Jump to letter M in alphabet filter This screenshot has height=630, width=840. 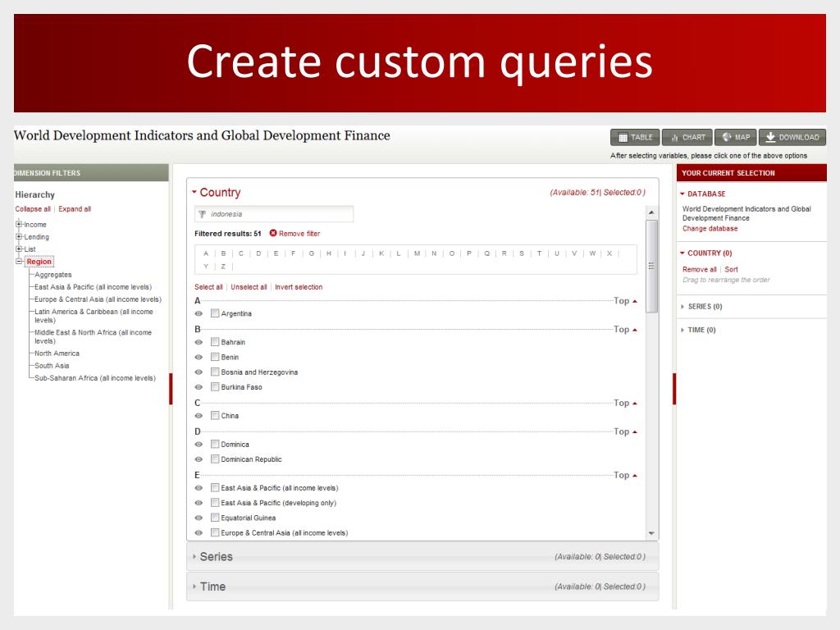(x=417, y=253)
